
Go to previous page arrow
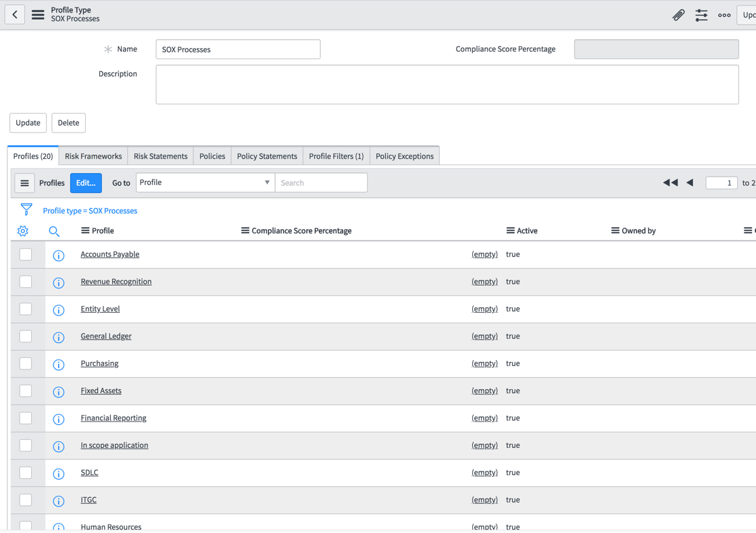click(690, 182)
